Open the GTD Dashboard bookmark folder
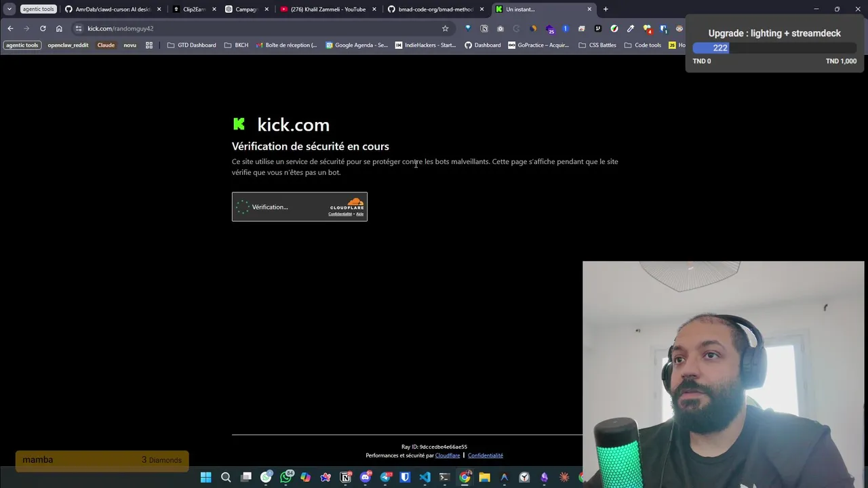The height and width of the screenshot is (488, 868). [191, 45]
